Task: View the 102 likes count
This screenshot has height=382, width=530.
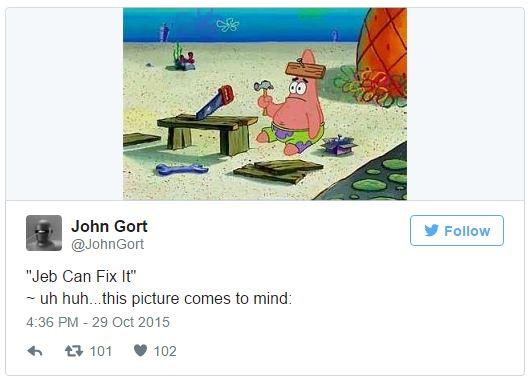Action: (x=165, y=351)
